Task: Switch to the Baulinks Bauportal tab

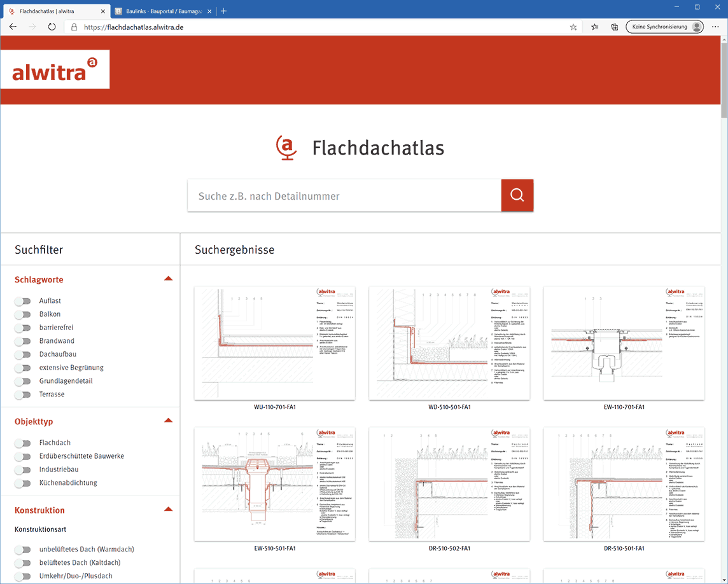Action: 164,11
